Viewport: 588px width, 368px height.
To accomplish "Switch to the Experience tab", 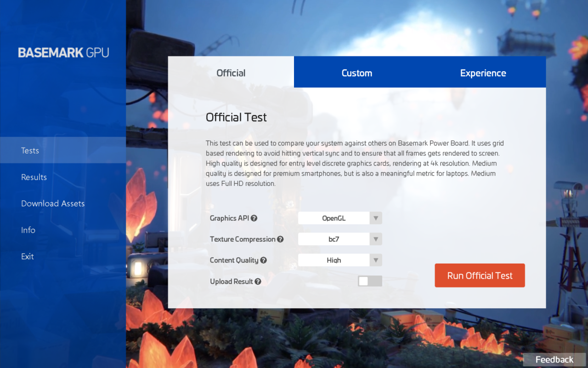I will [x=483, y=72].
